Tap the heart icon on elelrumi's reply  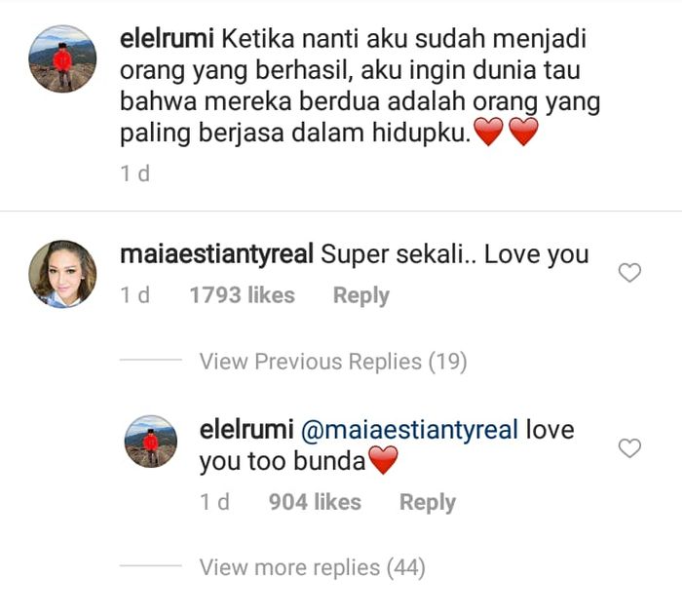coord(630,448)
